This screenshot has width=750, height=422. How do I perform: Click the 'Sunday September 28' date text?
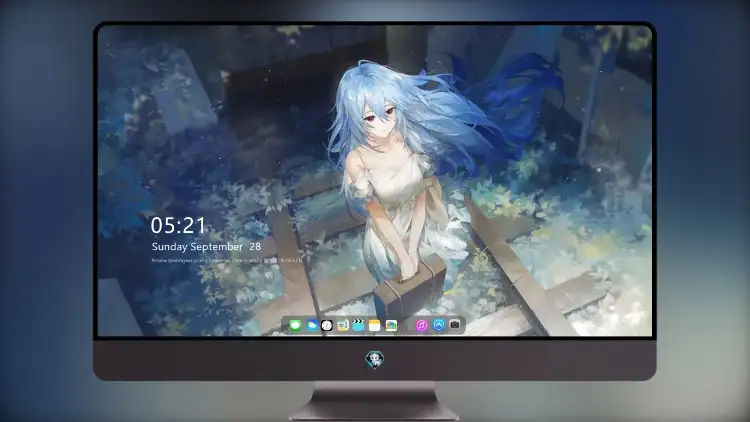pyautogui.click(x=206, y=246)
